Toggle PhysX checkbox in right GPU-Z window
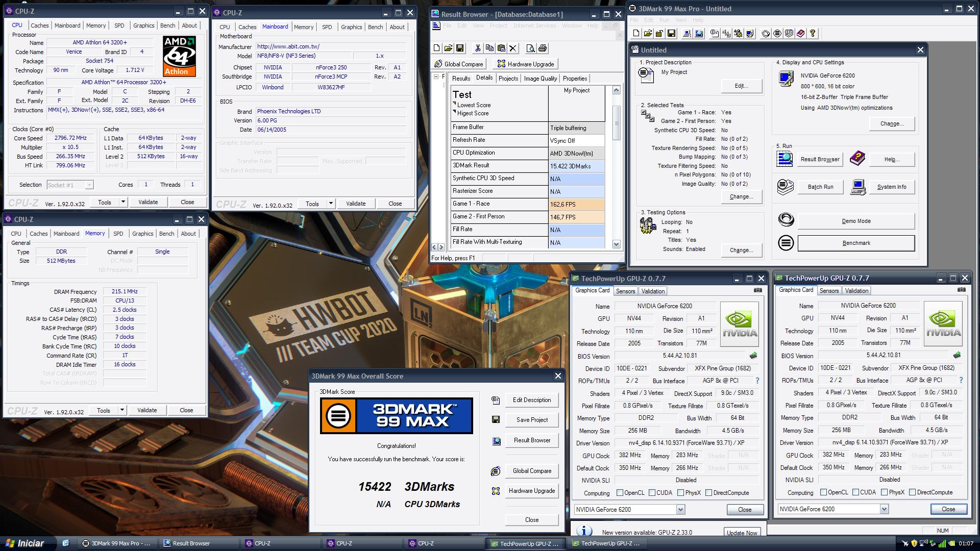 884,492
